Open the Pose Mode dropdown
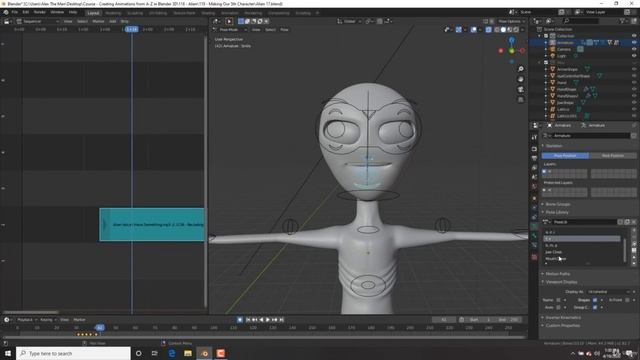Screen dimensions: 640x360 [230, 30]
